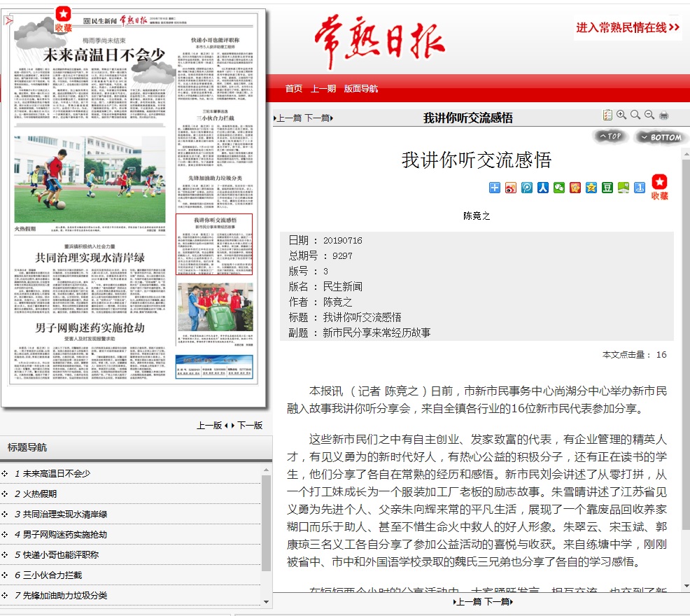The height and width of the screenshot is (616, 690).
Task: Click the article scrollbar up arrow
Action: coord(686,155)
